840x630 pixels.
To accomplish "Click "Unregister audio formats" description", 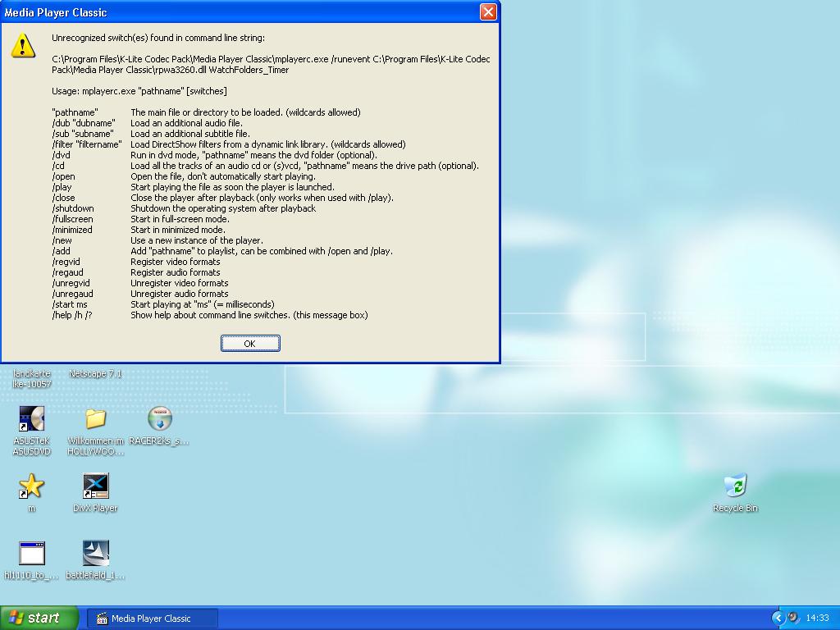I will pyautogui.click(x=180, y=294).
